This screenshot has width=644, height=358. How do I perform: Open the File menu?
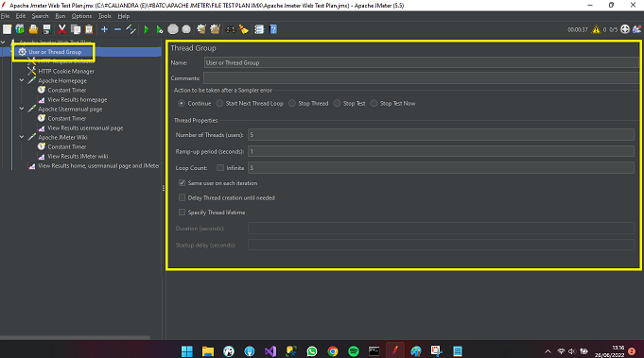pyautogui.click(x=5, y=16)
